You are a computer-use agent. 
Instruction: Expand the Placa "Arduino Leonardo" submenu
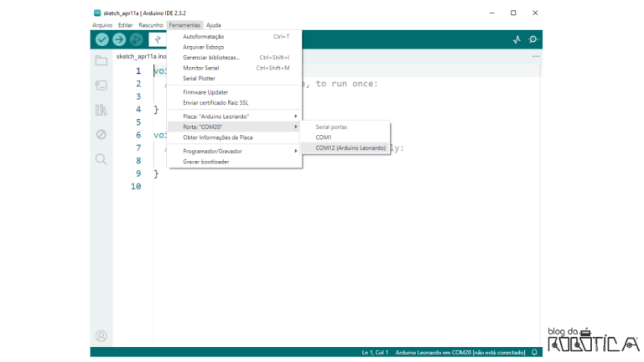point(235,116)
